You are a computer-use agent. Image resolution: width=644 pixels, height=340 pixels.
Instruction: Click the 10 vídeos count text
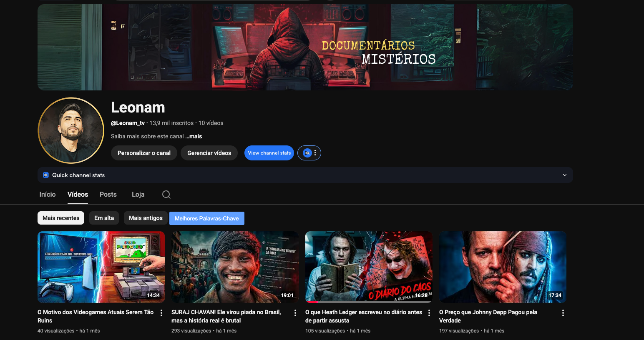coord(211,123)
